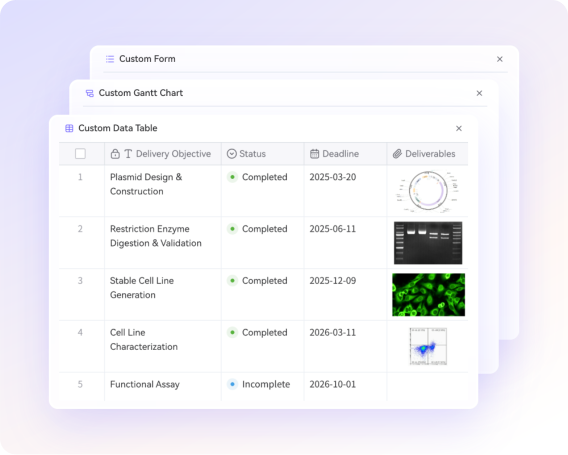
Task: Click the text type icon beside Delivery Objective
Action: point(128,154)
